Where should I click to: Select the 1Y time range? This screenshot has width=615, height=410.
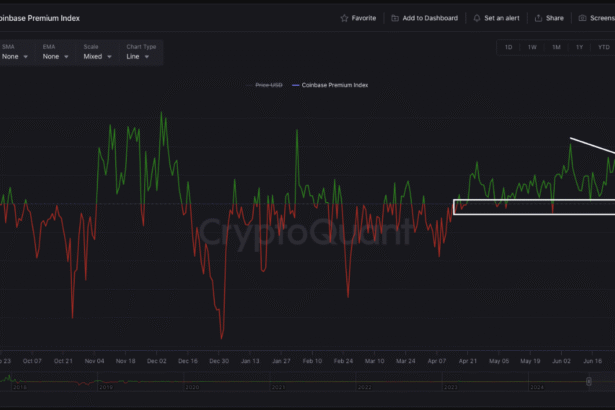(579, 47)
